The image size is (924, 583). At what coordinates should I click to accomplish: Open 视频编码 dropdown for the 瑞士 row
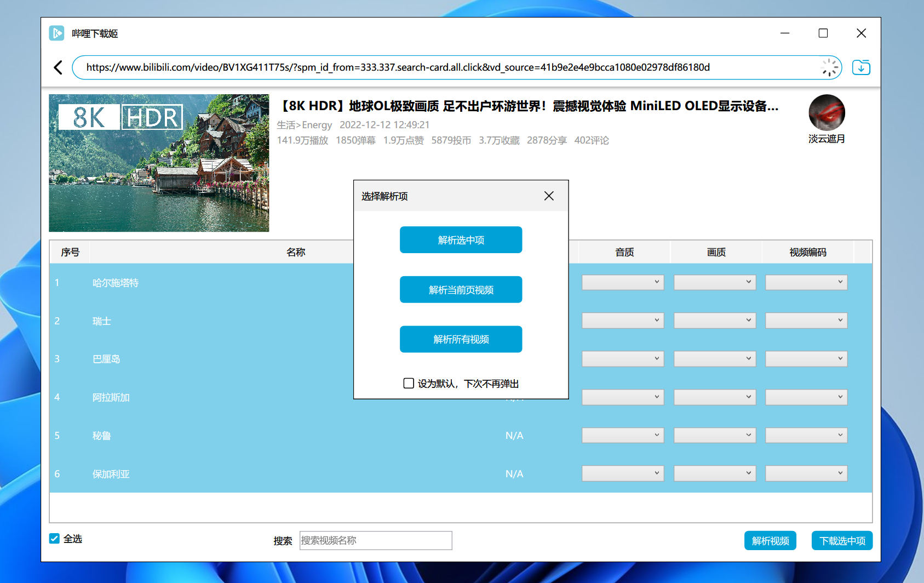[x=806, y=321]
